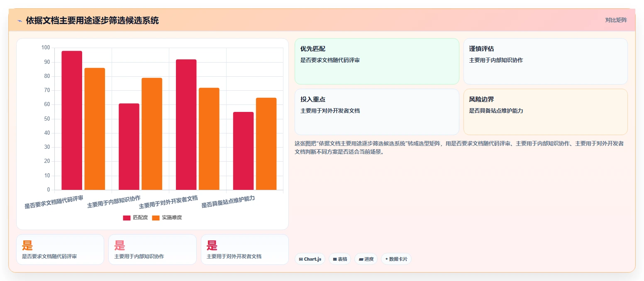Click the description paragraph starting 这张图把
Image resolution: width=644 pixels, height=281 pixels.
[459, 148]
